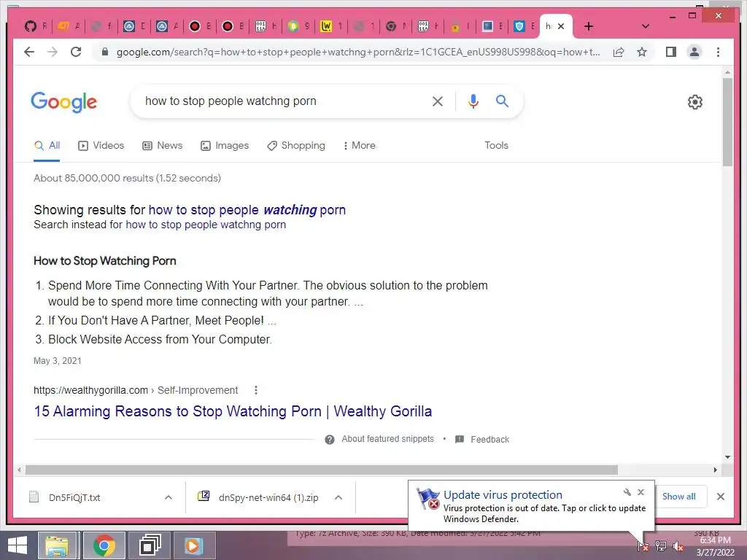Click the Chrome taskbar icon
This screenshot has height=560, width=747.
click(x=104, y=545)
